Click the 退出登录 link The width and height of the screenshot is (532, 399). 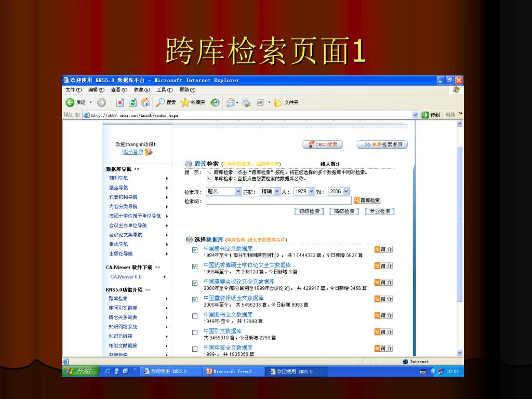tap(132, 152)
